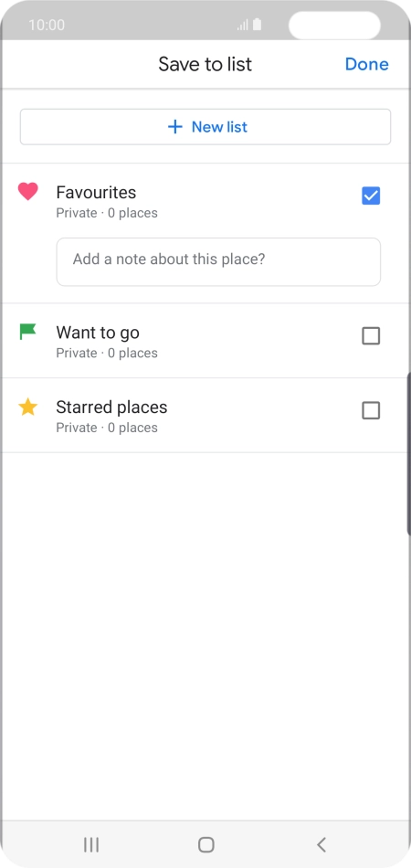Go to home screen via home button
The width and height of the screenshot is (411, 868).
coord(205,844)
